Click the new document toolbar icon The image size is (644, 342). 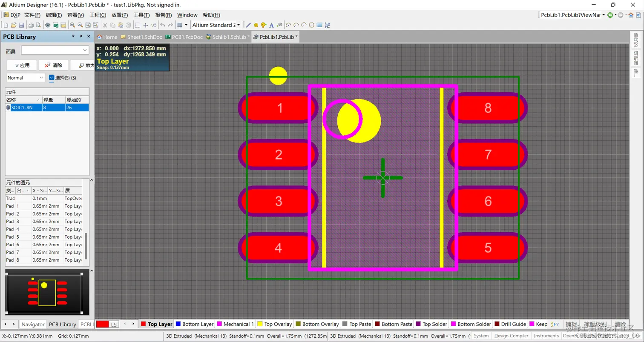pos(6,25)
